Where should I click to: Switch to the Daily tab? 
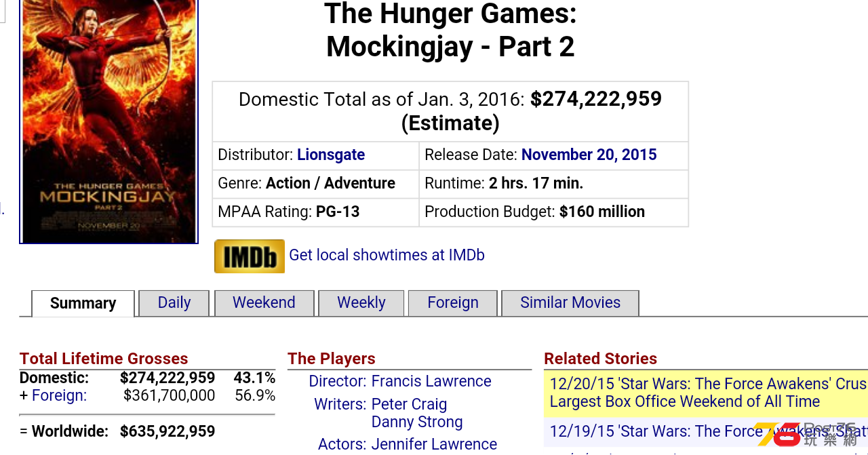click(174, 303)
